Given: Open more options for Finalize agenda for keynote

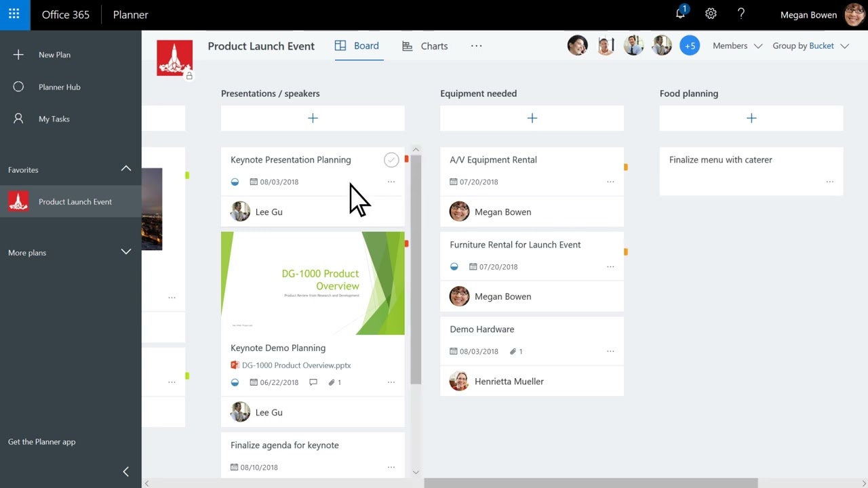Looking at the screenshot, I should point(391,467).
